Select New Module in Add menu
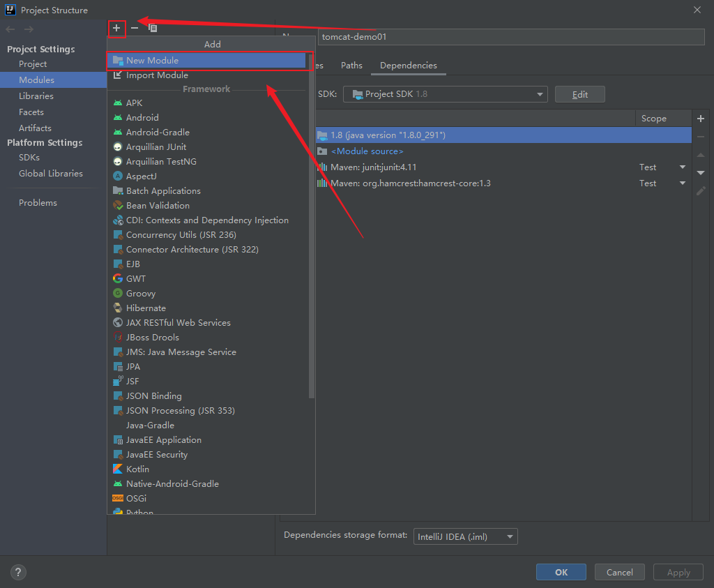Screen dimensions: 714x588 pyautogui.click(x=207, y=60)
